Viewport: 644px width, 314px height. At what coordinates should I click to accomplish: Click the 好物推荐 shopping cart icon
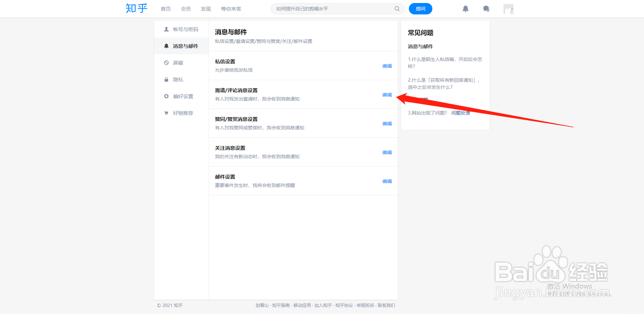166,113
